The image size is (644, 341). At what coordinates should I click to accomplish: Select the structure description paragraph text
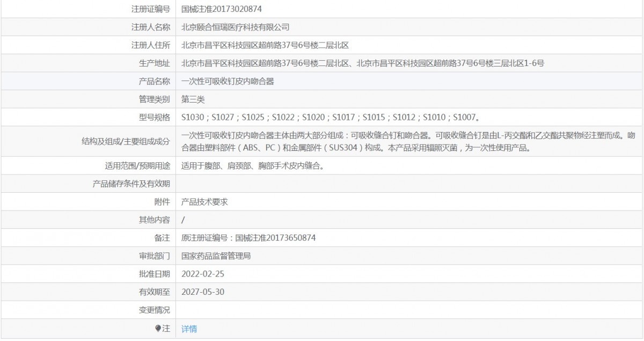pos(408,142)
